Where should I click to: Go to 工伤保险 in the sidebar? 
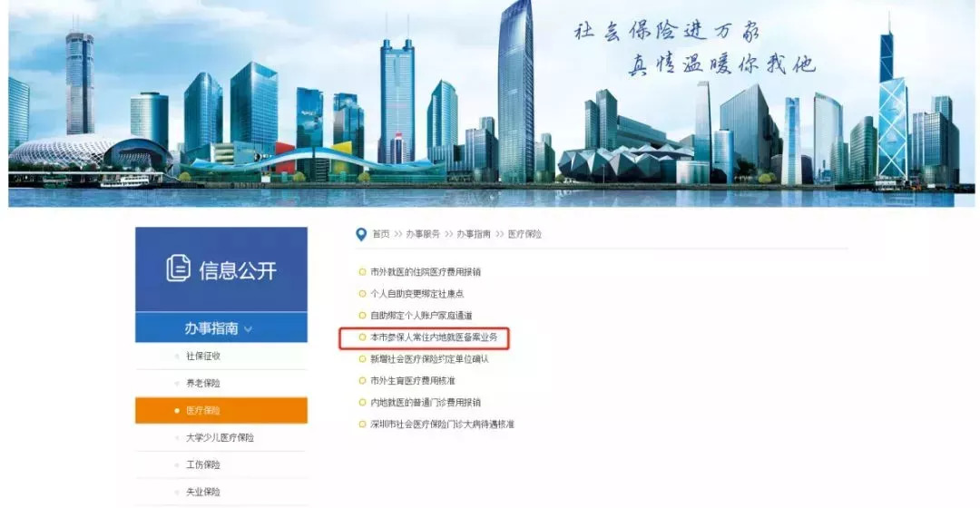pos(203,464)
